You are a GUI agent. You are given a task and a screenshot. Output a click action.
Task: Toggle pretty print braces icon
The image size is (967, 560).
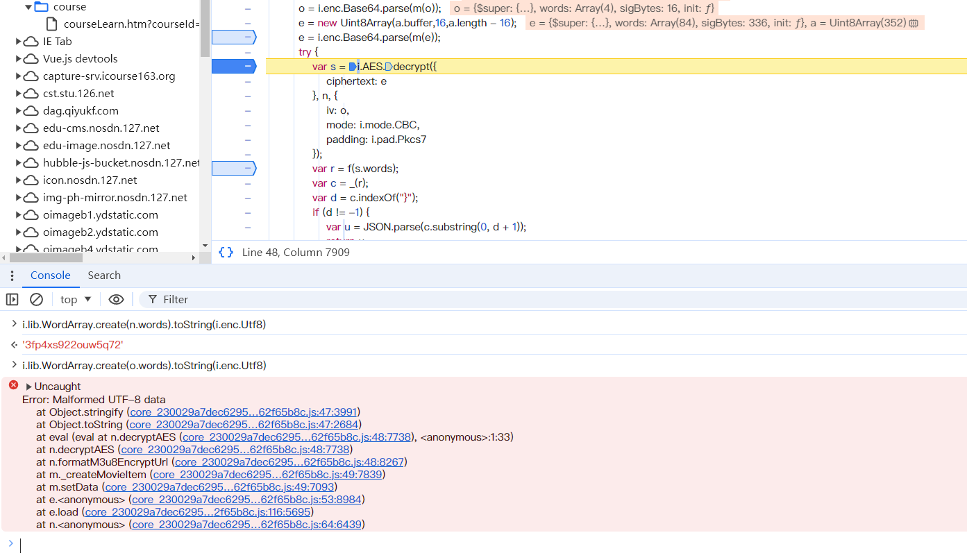[226, 253]
